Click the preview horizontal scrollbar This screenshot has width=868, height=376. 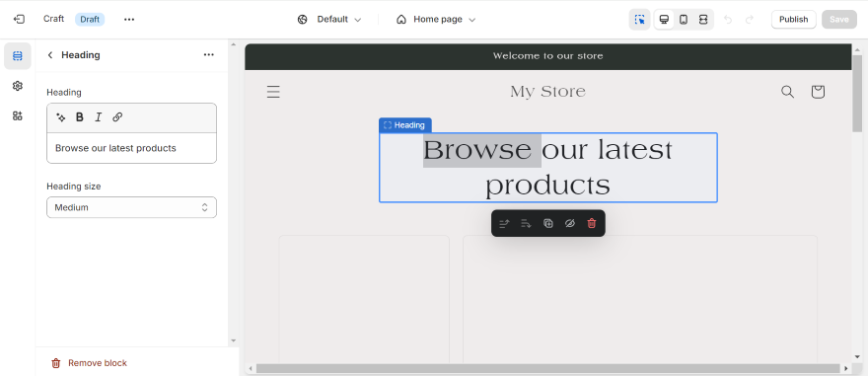548,368
